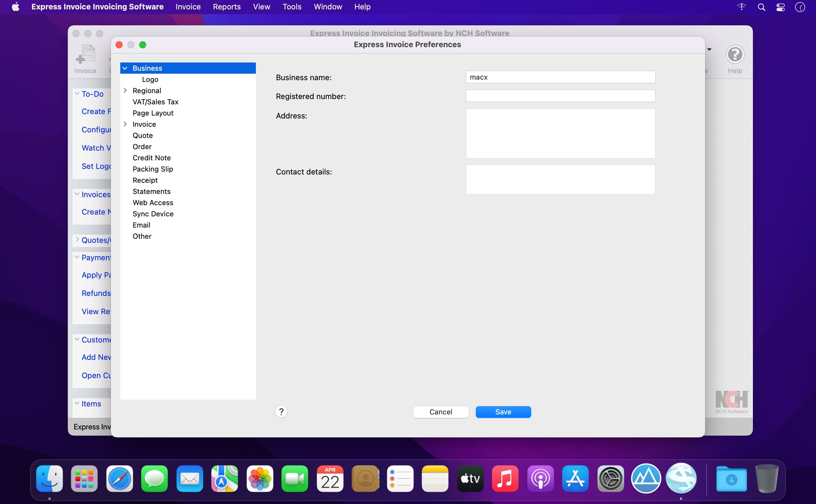Open the Reports menu
This screenshot has height=504, width=816.
pos(227,7)
